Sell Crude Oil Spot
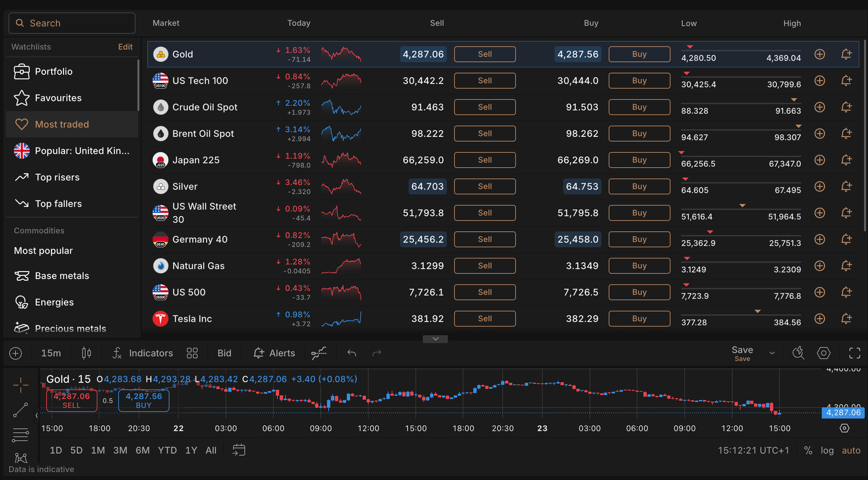The image size is (868, 480). [x=485, y=107]
